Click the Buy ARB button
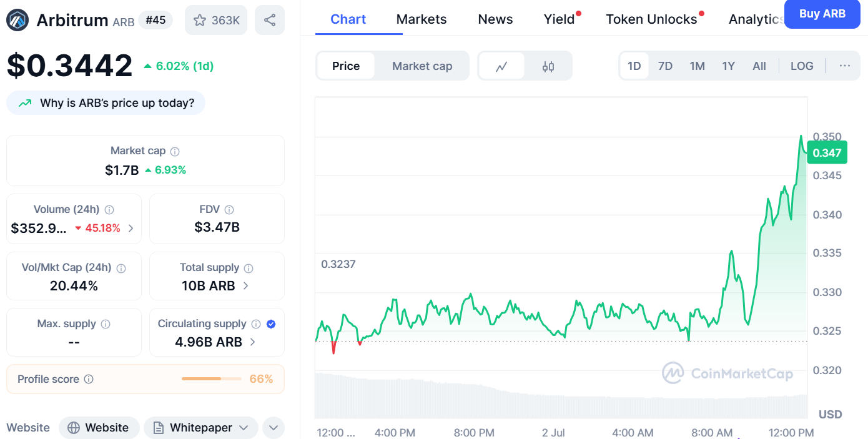This screenshot has height=439, width=868. click(822, 14)
